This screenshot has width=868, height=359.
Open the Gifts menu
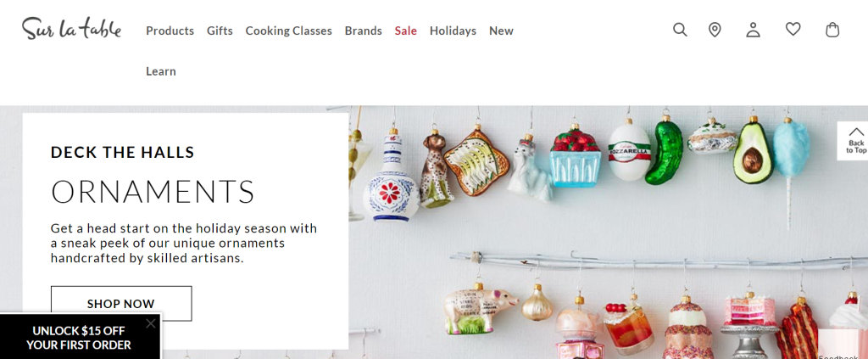click(x=220, y=31)
